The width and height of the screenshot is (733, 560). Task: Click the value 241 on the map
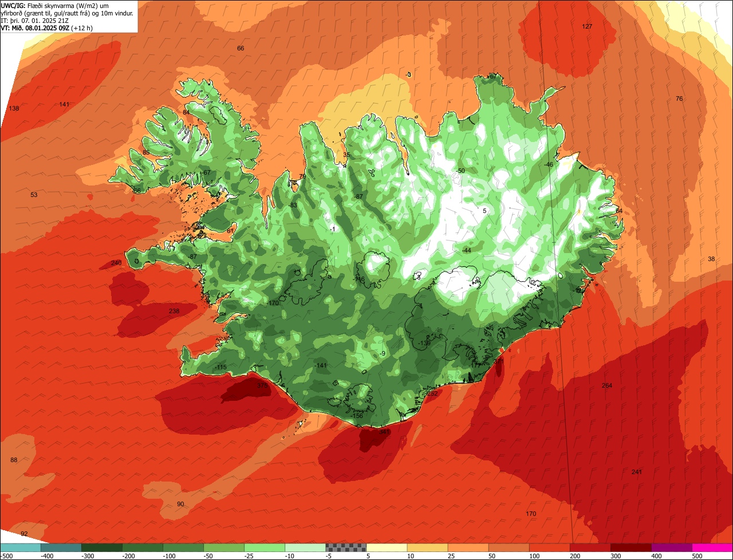point(637,472)
